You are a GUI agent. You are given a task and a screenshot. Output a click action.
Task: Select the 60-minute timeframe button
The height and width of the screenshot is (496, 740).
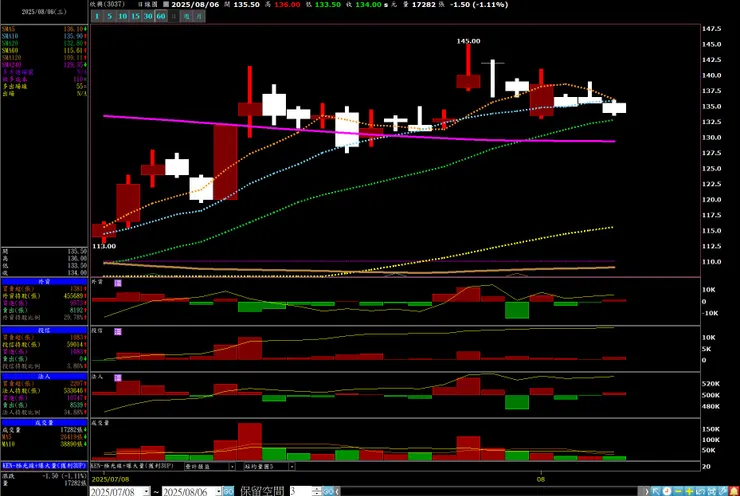(x=161, y=16)
